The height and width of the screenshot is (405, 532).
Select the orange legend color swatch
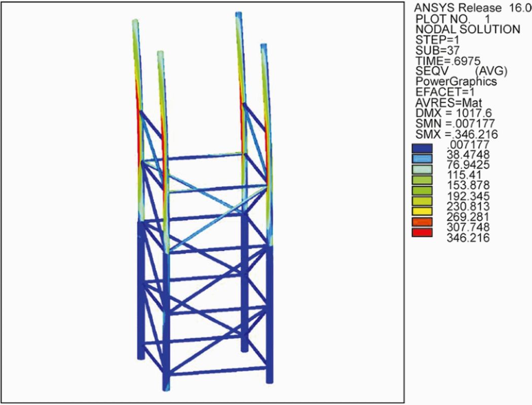pos(422,222)
